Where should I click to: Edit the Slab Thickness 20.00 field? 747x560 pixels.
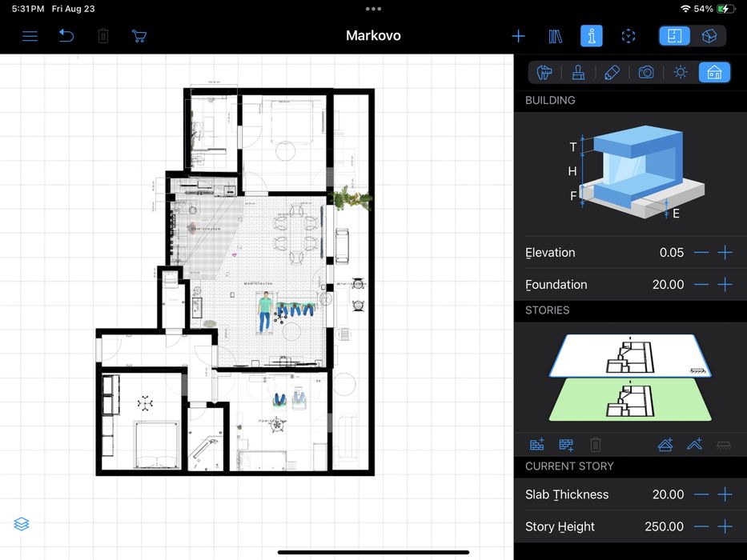[668, 494]
